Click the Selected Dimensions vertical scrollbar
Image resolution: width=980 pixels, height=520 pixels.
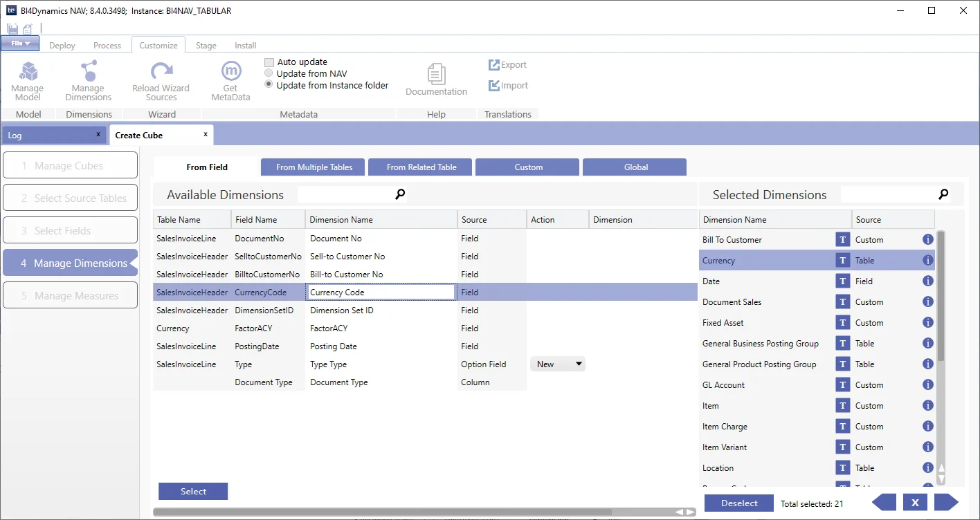(x=941, y=296)
